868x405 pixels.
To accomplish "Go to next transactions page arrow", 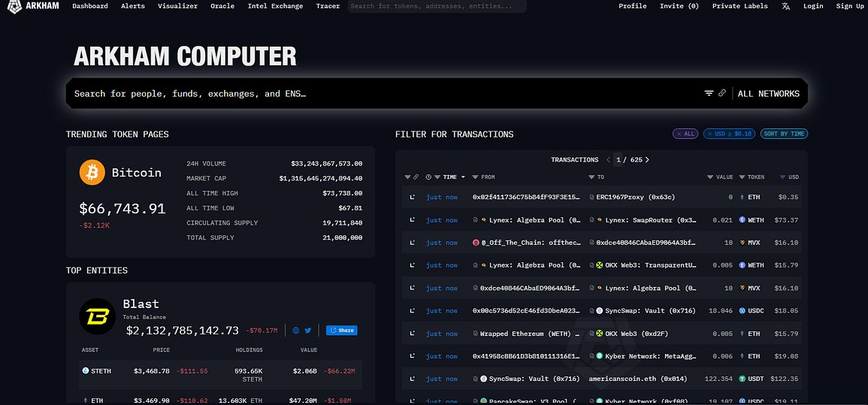I will pos(647,160).
